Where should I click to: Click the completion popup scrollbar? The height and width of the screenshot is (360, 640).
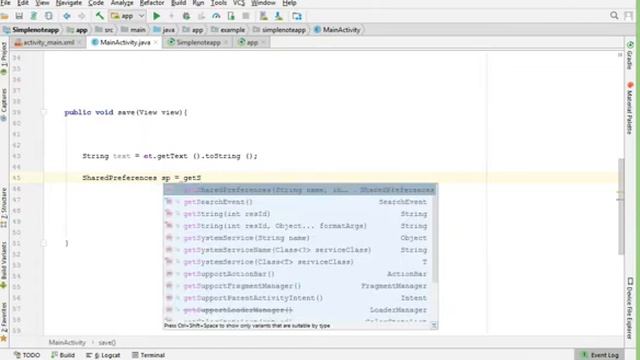click(x=435, y=239)
